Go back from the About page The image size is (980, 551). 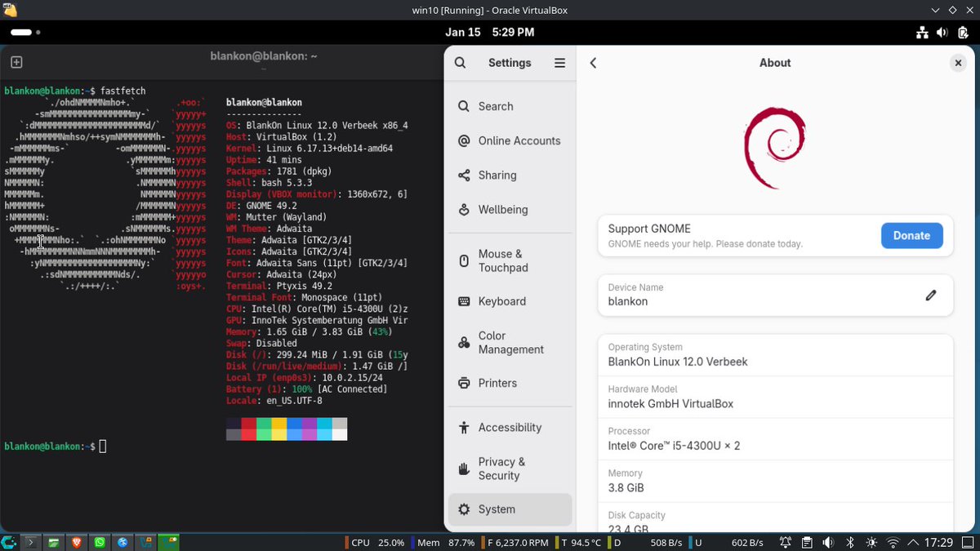594,63
